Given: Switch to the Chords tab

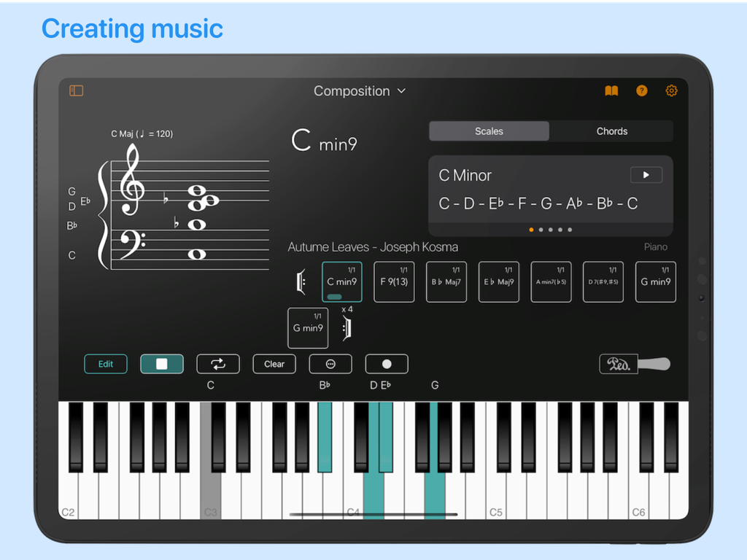Looking at the screenshot, I should [x=612, y=131].
